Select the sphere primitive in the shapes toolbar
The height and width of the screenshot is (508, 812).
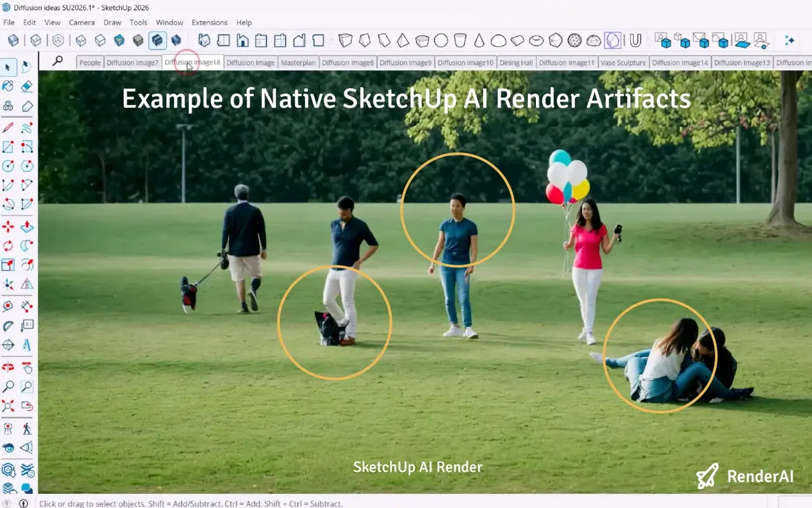[x=442, y=41]
